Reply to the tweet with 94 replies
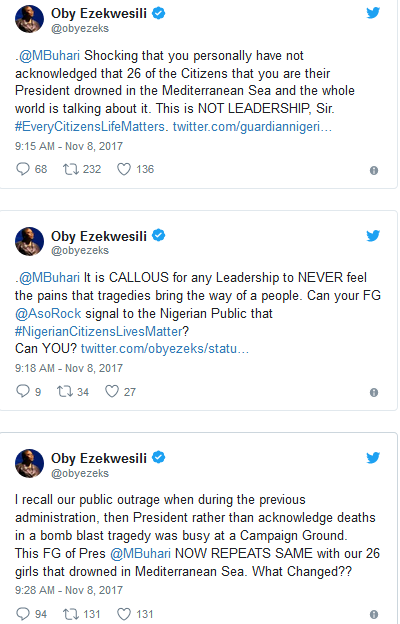Image resolution: width=400 pixels, height=624 pixels. tap(23, 614)
